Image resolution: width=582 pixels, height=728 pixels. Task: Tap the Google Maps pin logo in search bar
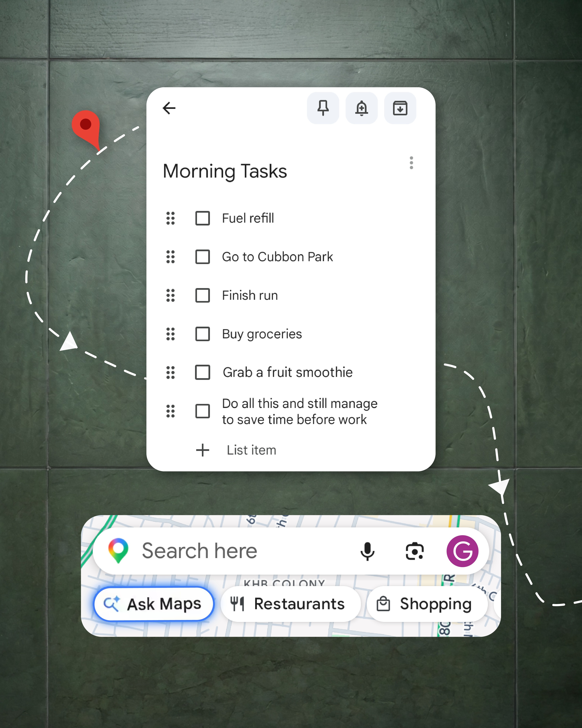(118, 551)
